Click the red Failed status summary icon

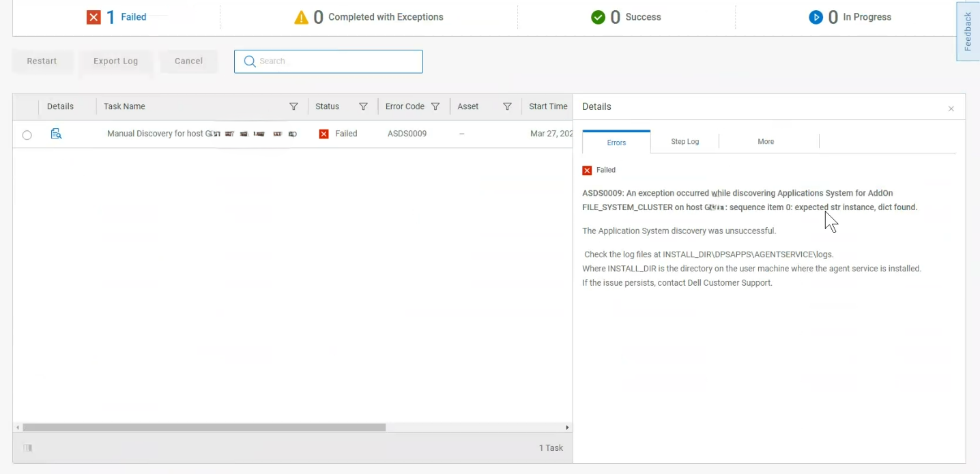click(x=94, y=17)
